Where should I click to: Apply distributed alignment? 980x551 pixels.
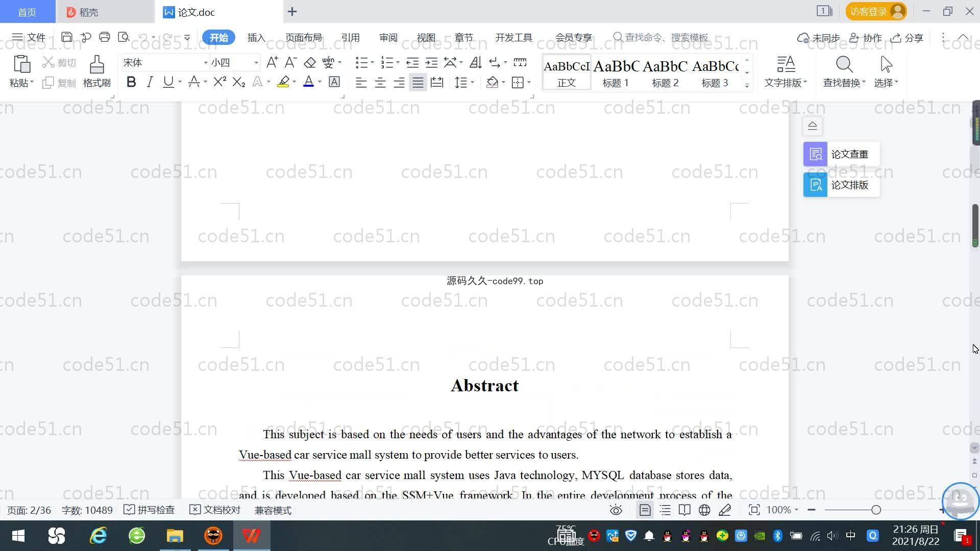coord(437,82)
